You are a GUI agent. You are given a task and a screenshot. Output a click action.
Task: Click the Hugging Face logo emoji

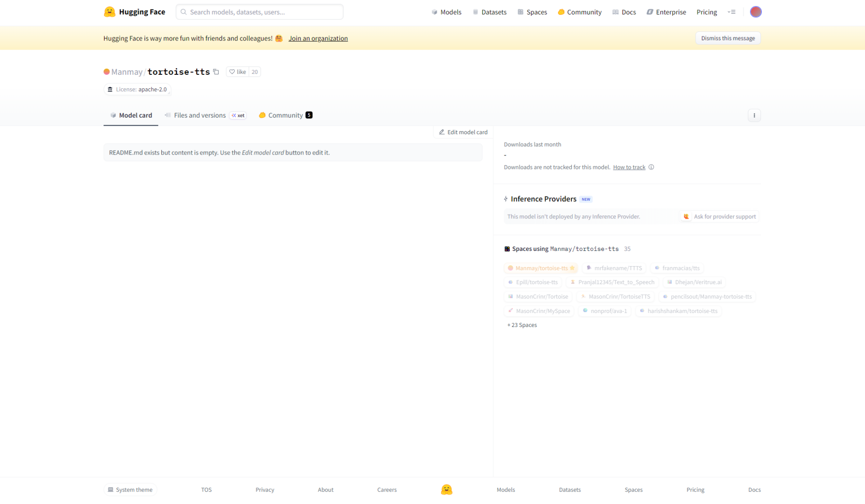click(109, 12)
